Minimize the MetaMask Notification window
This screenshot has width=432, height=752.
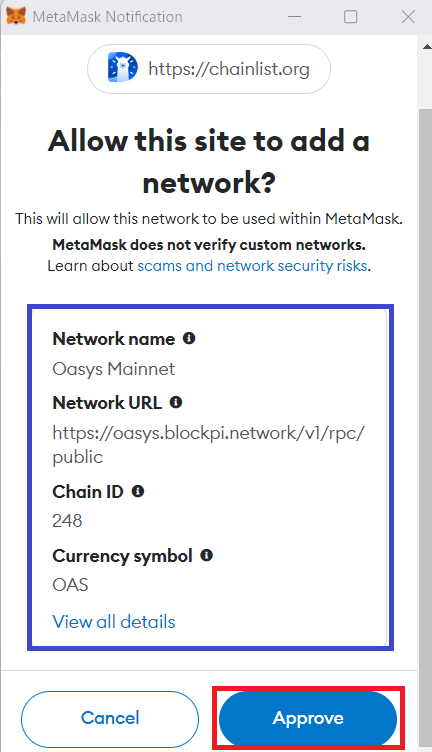294,17
